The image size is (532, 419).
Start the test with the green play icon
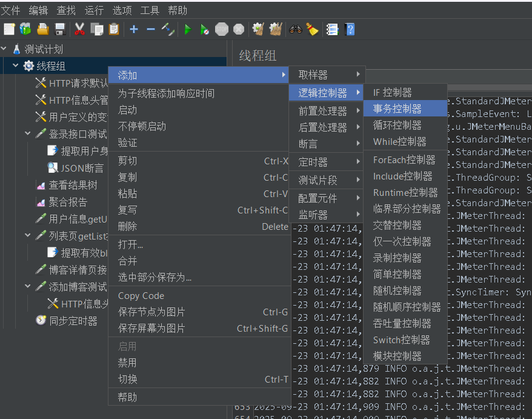point(188,28)
